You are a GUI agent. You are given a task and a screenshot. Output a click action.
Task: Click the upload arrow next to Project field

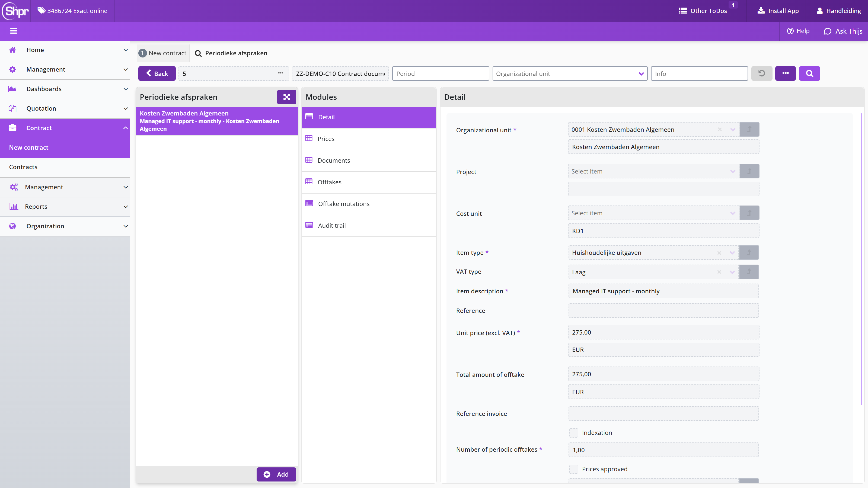[x=749, y=171]
